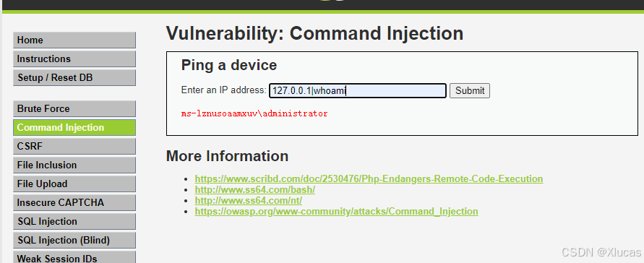Open the CSRF vulnerability page
The width and height of the screenshot is (644, 263).
tap(74, 146)
